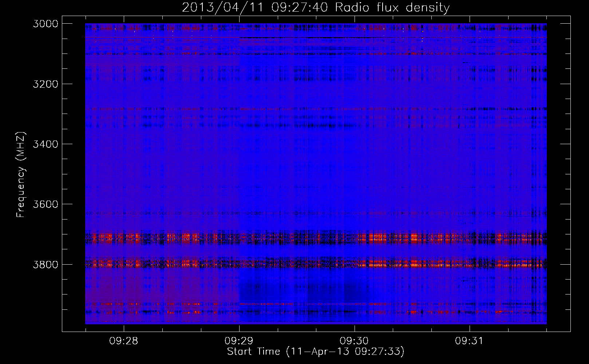Select the 3200 frequency tick label
589x364 pixels.
pos(46,84)
